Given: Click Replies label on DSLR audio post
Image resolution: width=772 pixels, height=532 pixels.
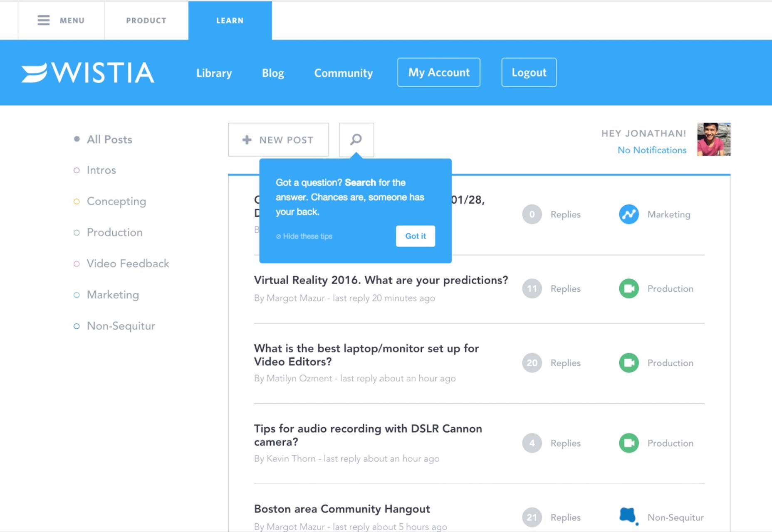Looking at the screenshot, I should point(566,443).
